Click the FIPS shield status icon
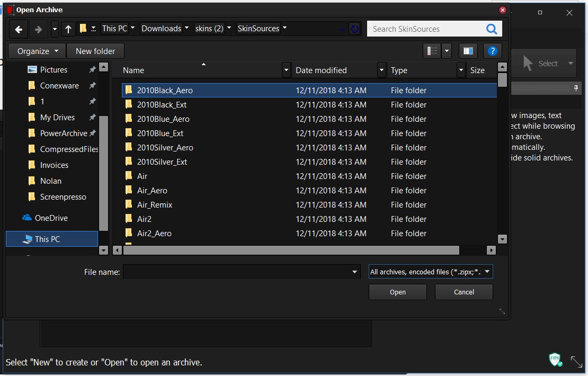 pos(555,360)
